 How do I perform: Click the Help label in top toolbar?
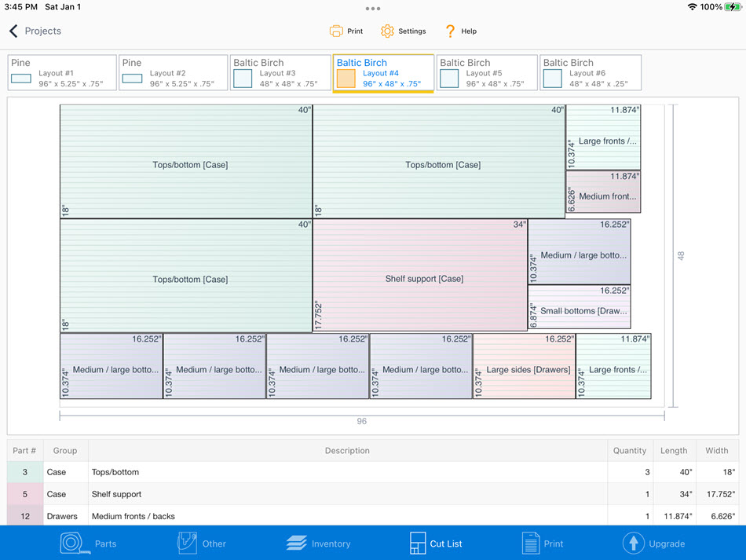coord(469,31)
